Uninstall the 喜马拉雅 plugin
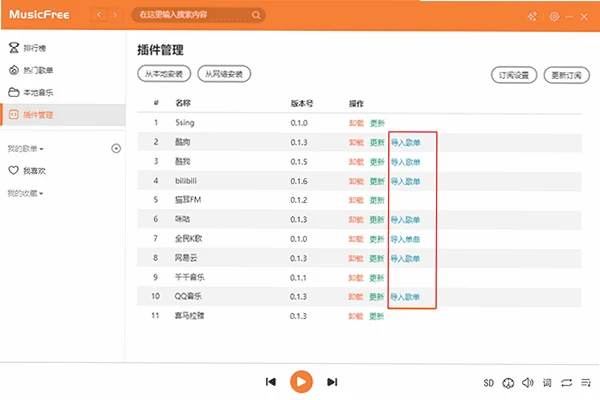 pos(356,316)
